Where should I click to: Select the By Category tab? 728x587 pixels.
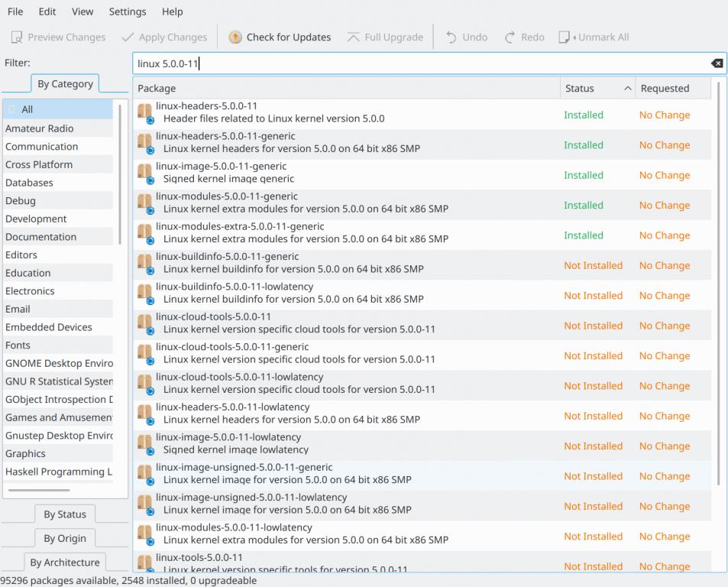pyautogui.click(x=65, y=84)
